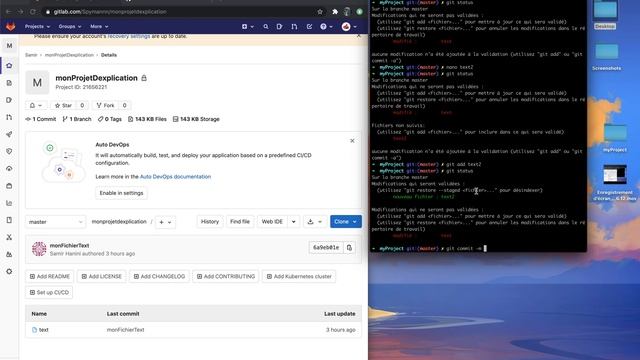The height and width of the screenshot is (360, 640).
Task: Open the 0 Tags link
Action: [x=110, y=119]
